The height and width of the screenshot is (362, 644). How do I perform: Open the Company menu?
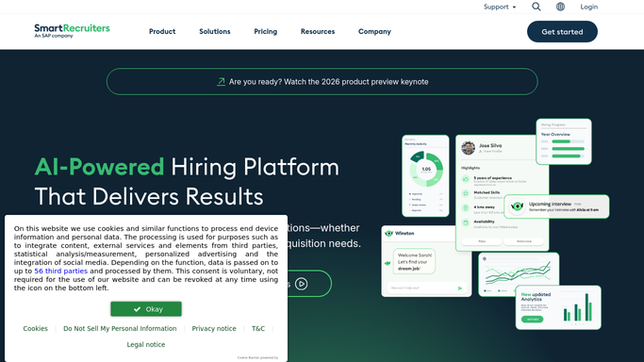click(x=374, y=32)
